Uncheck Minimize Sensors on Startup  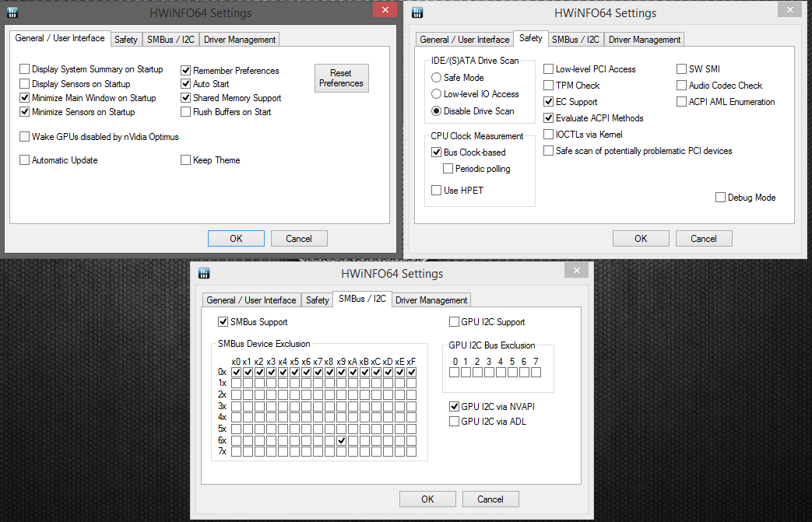coord(77,112)
